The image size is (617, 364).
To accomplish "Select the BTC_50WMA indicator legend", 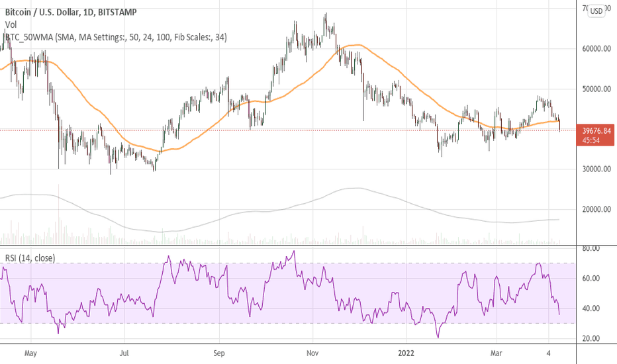I will coord(116,38).
